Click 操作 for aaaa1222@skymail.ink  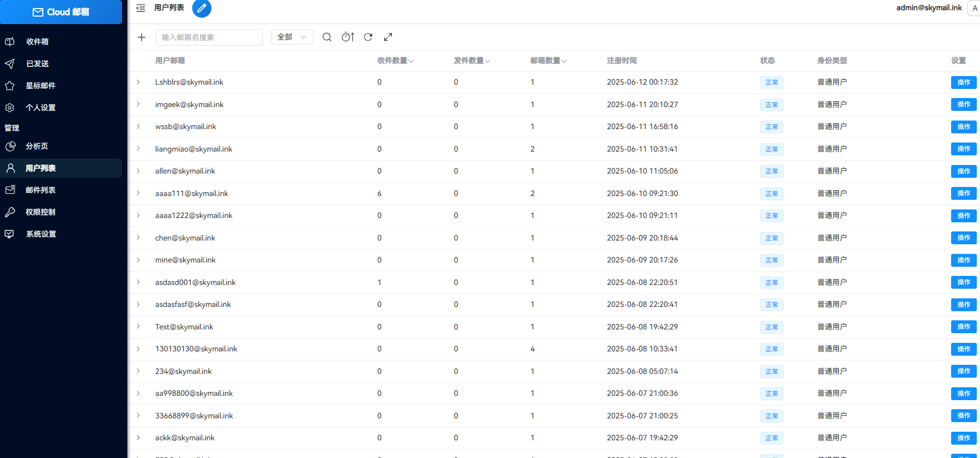[x=963, y=216]
